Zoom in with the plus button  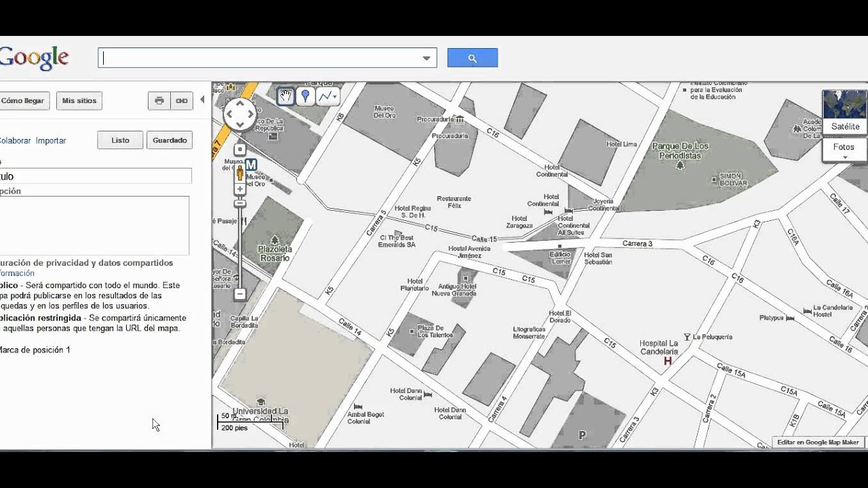point(239,188)
